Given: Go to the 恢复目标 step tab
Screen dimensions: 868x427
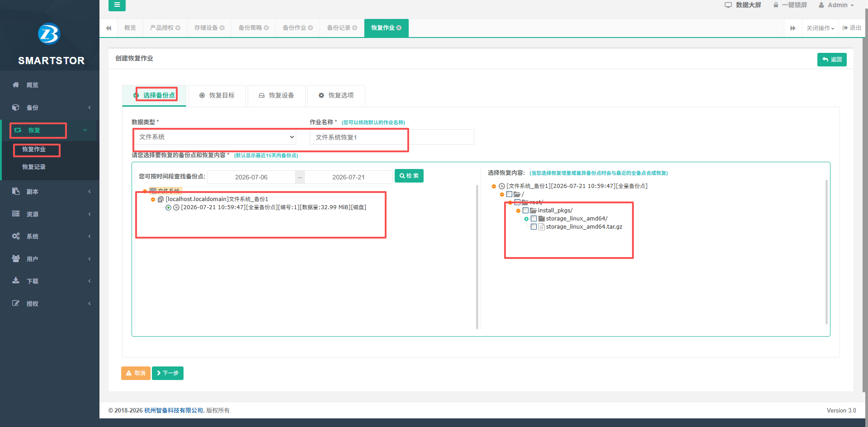Looking at the screenshot, I should tap(217, 95).
